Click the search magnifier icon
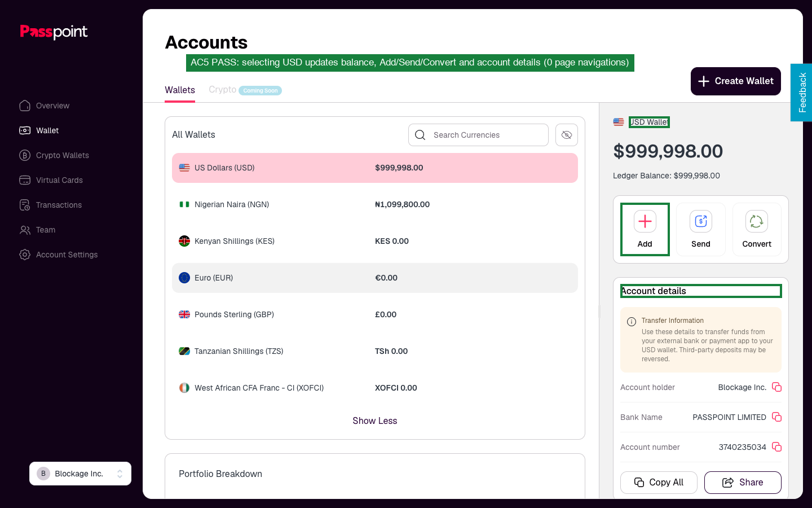The image size is (812, 508). point(420,135)
